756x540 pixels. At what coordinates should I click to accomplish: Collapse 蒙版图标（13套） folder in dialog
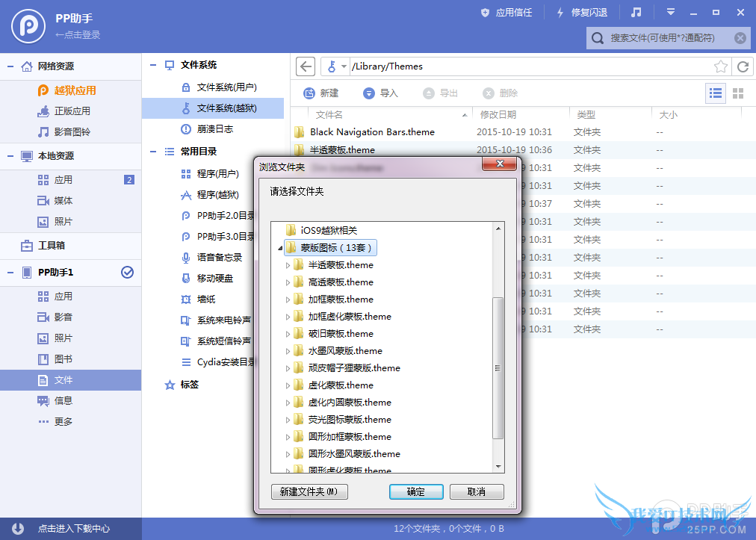(280, 248)
